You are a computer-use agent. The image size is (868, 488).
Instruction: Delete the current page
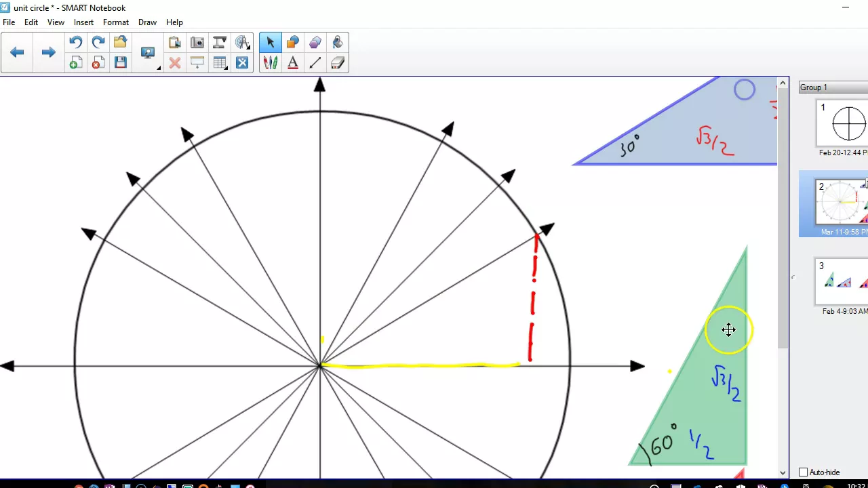pos(98,63)
